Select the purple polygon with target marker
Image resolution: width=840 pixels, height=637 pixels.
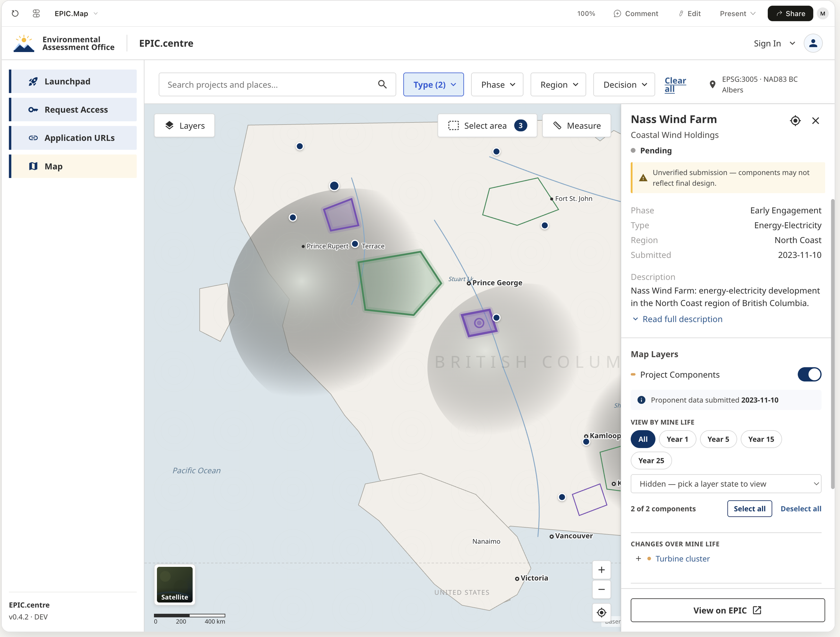(479, 323)
